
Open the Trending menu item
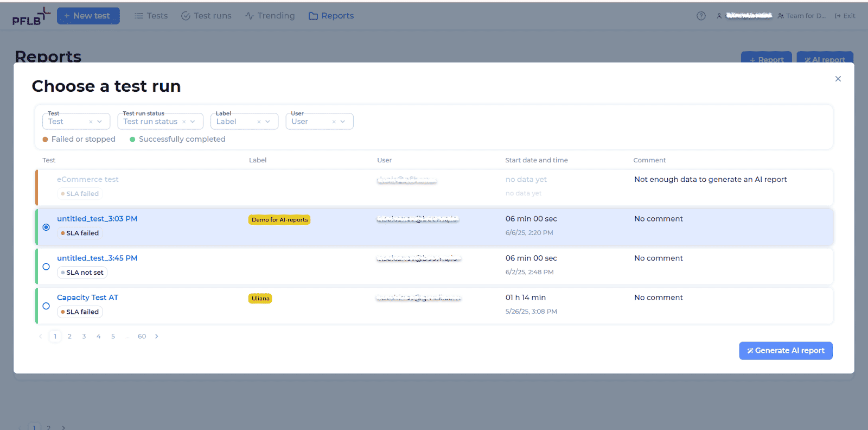270,16
